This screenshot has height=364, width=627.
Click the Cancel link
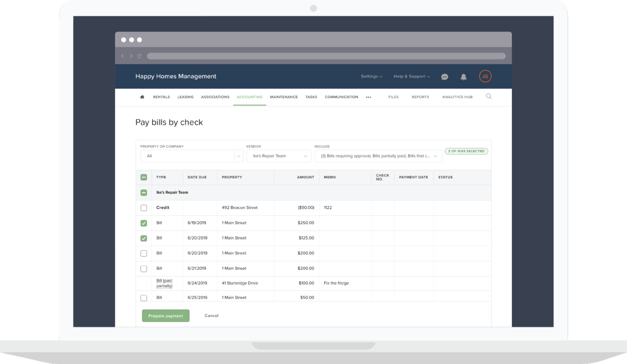coord(211,316)
